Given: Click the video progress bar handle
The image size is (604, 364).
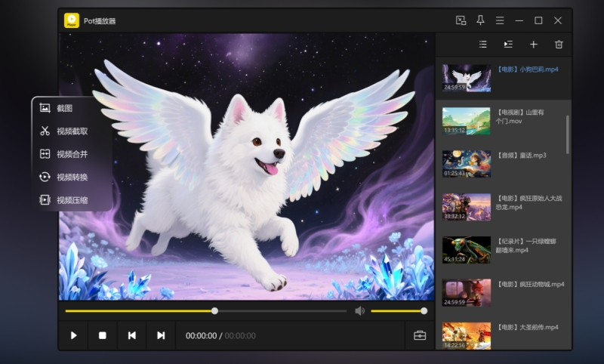Looking at the screenshot, I should coord(214,310).
